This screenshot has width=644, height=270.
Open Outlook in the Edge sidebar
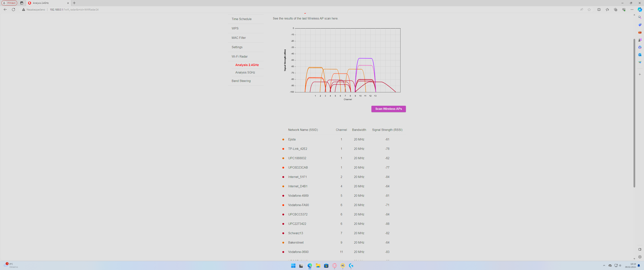(x=640, y=55)
